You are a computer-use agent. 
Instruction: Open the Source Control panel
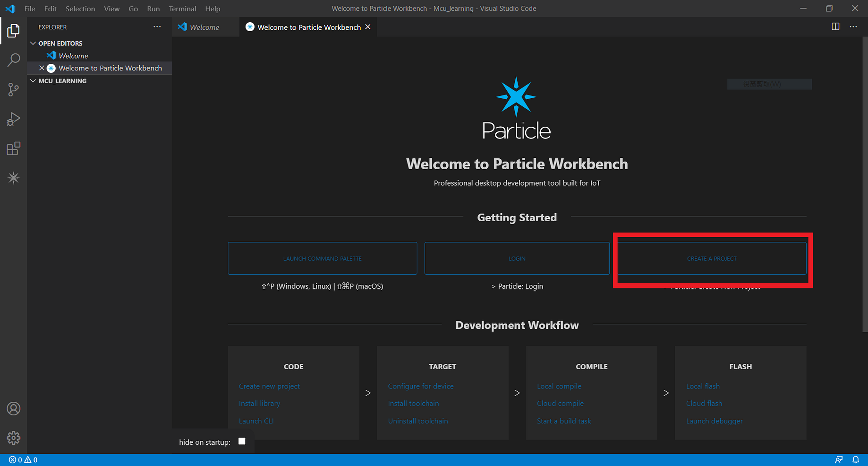click(x=14, y=89)
